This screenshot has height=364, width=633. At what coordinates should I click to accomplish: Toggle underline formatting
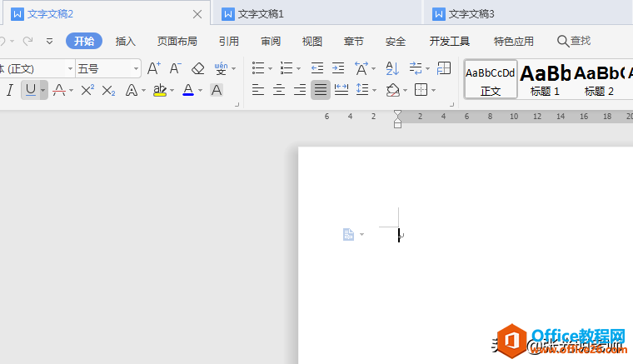31,90
